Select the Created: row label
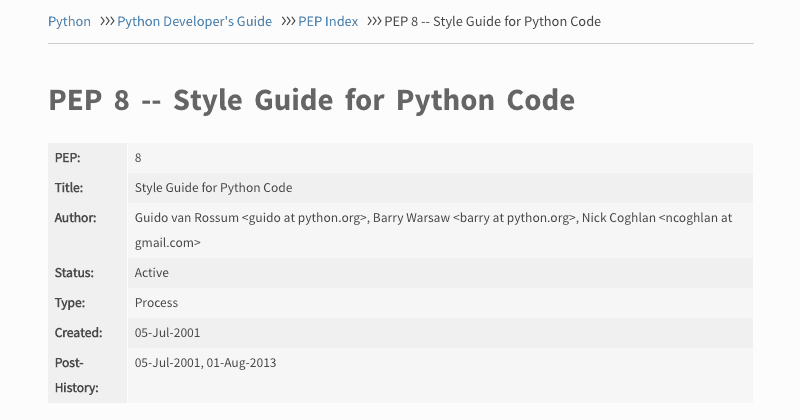The height and width of the screenshot is (420, 800). (78, 333)
